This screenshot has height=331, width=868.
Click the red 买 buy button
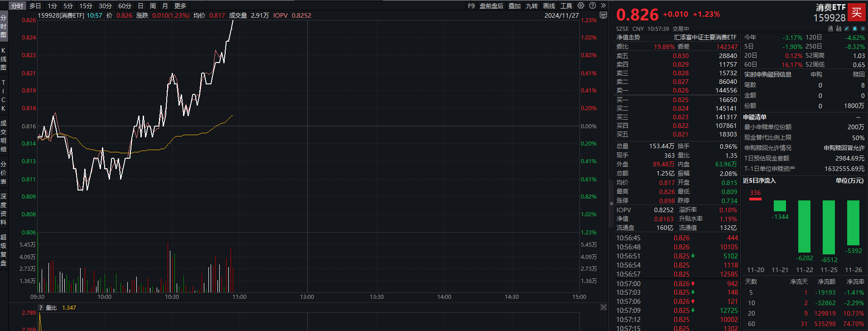[x=857, y=12]
